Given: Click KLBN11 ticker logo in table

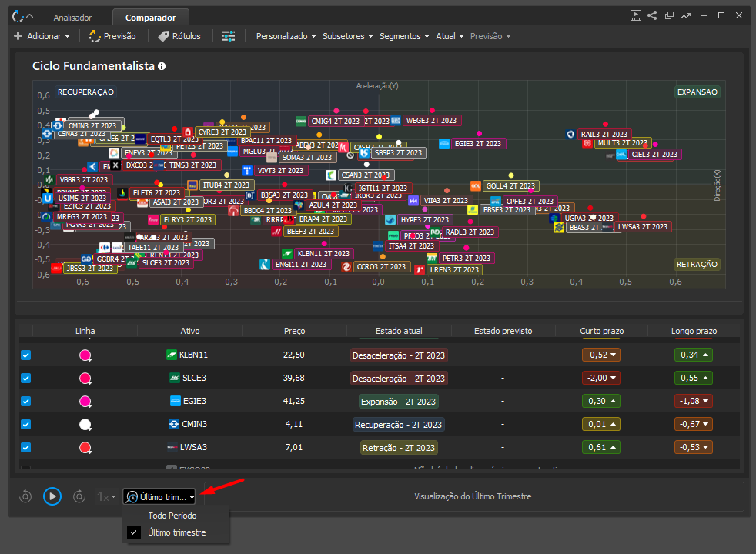Looking at the screenshot, I should [172, 355].
